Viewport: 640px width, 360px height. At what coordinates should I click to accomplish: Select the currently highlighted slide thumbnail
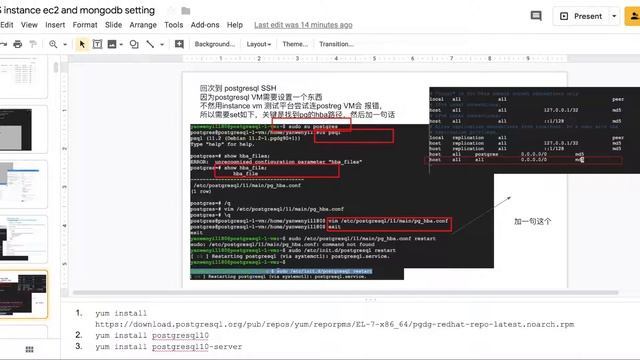pos(23,294)
